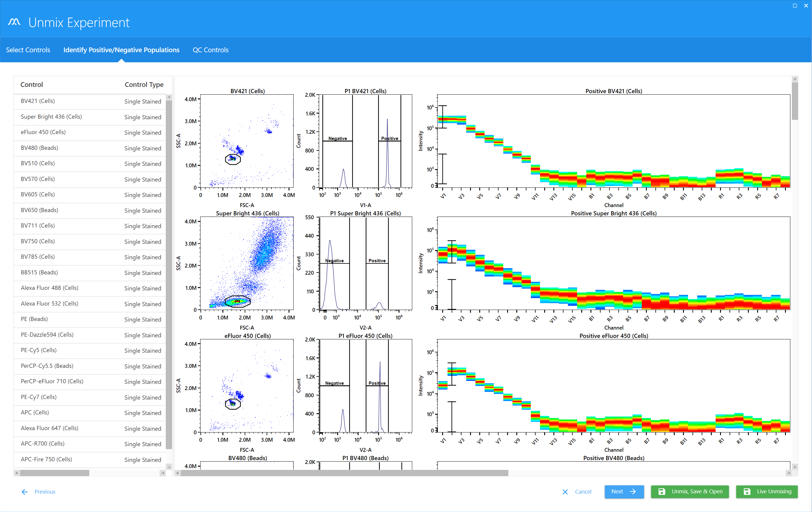Click the Unmix, Save & Open button
Image resolution: width=812 pixels, height=512 pixels.
(x=690, y=492)
